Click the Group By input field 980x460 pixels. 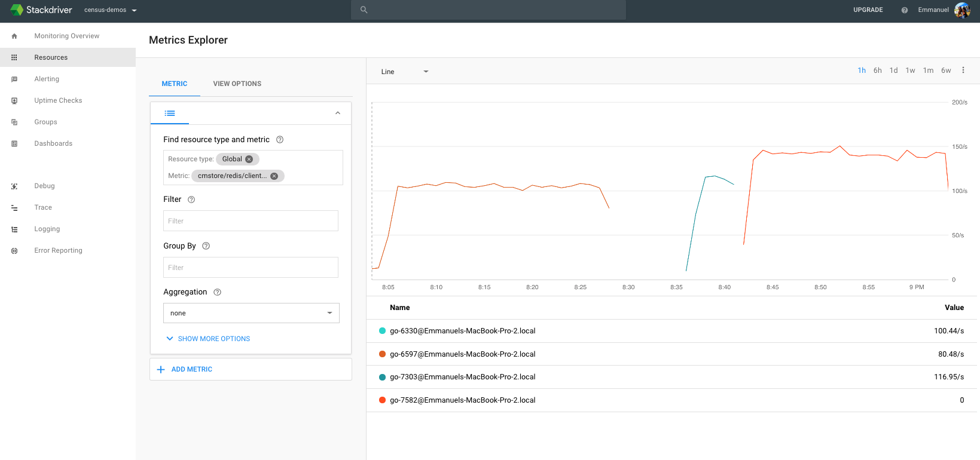point(251,267)
